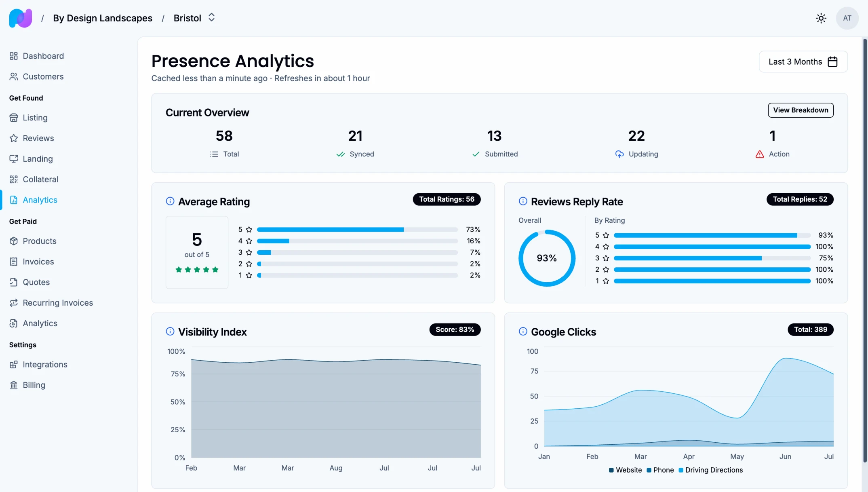Open Customers via its sidebar icon
The image size is (868, 492).
[14, 76]
